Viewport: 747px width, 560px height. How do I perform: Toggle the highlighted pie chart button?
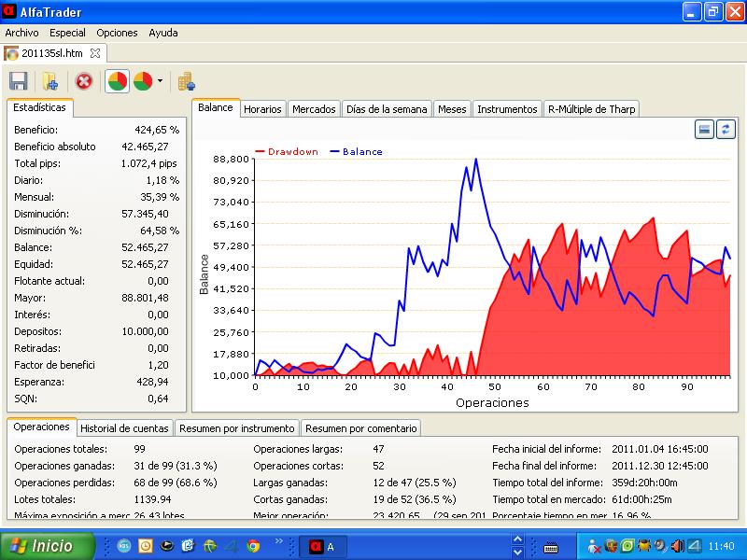tap(118, 81)
